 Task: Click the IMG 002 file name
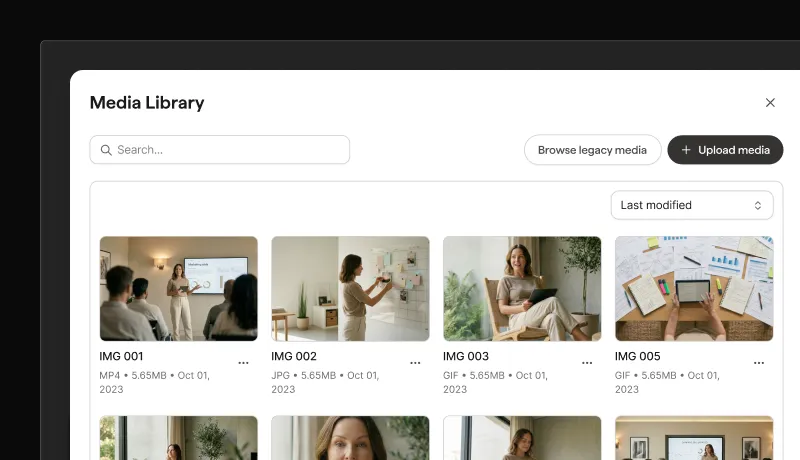294,356
